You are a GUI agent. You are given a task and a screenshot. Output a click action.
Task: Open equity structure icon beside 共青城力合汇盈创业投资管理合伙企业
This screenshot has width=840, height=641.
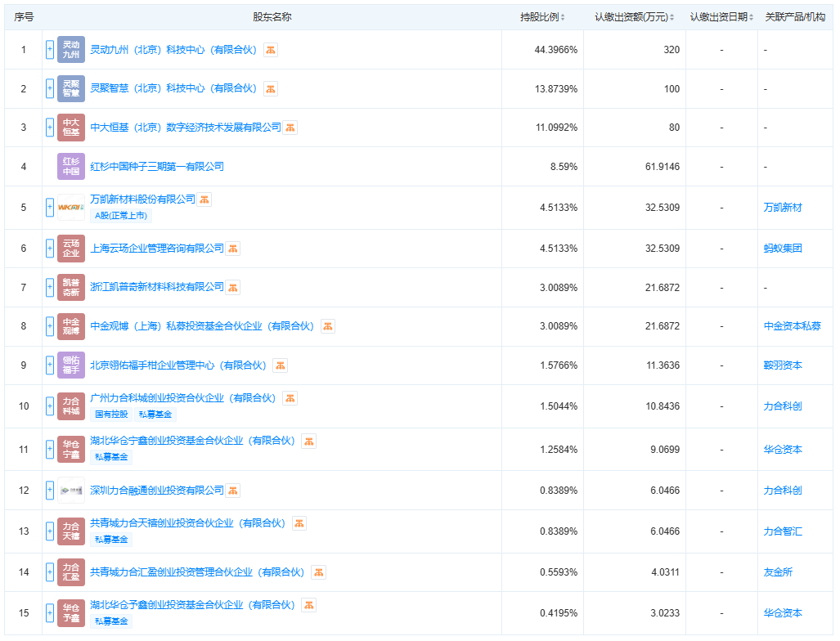pyautogui.click(x=318, y=572)
